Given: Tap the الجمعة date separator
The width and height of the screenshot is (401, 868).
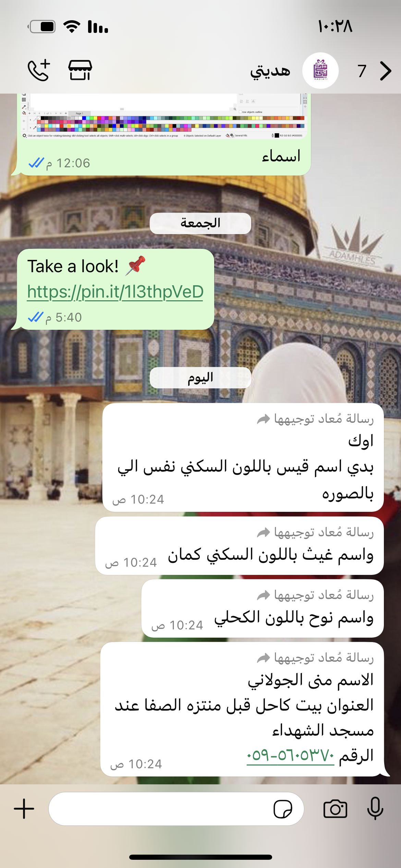Looking at the screenshot, I should (200, 223).
